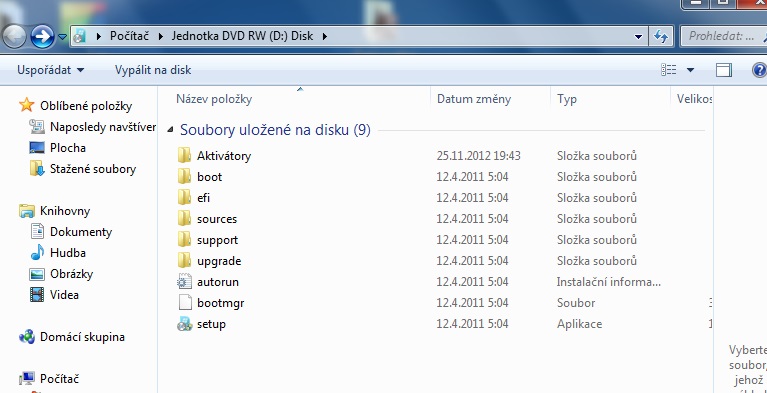Screen dimensions: 767x393
Task: Click the Stažené soubory icon
Action: coord(37,169)
